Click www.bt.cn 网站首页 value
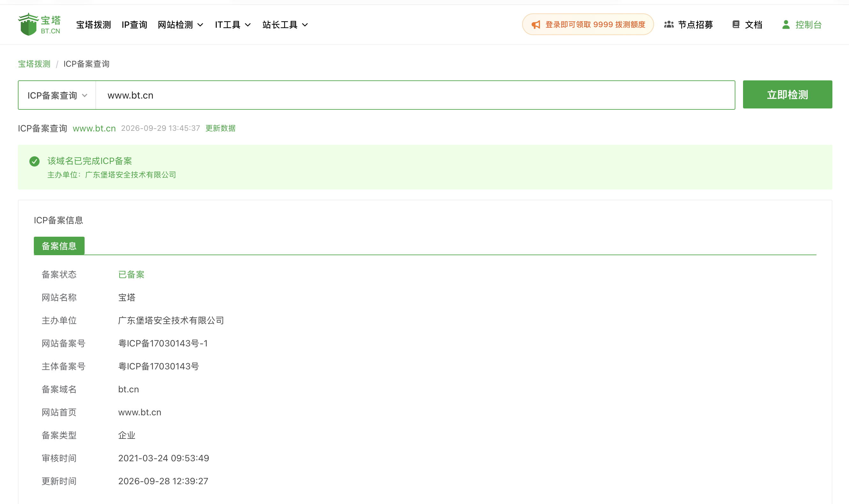This screenshot has width=849, height=504. click(139, 412)
